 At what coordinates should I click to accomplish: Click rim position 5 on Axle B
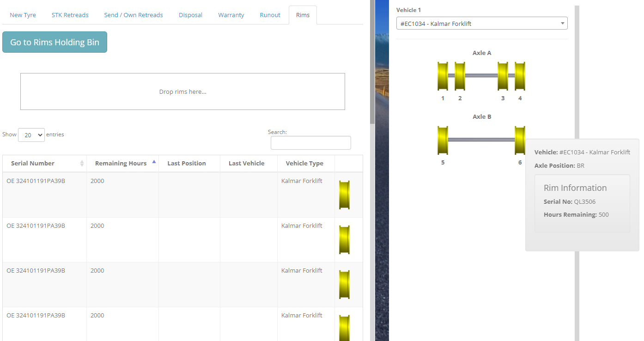point(443,140)
